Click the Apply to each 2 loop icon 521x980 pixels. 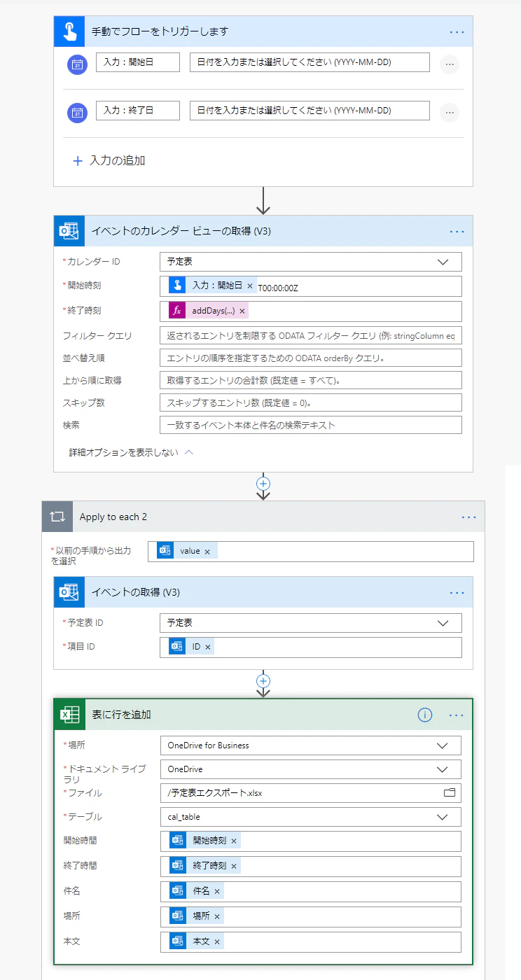pos(57,516)
